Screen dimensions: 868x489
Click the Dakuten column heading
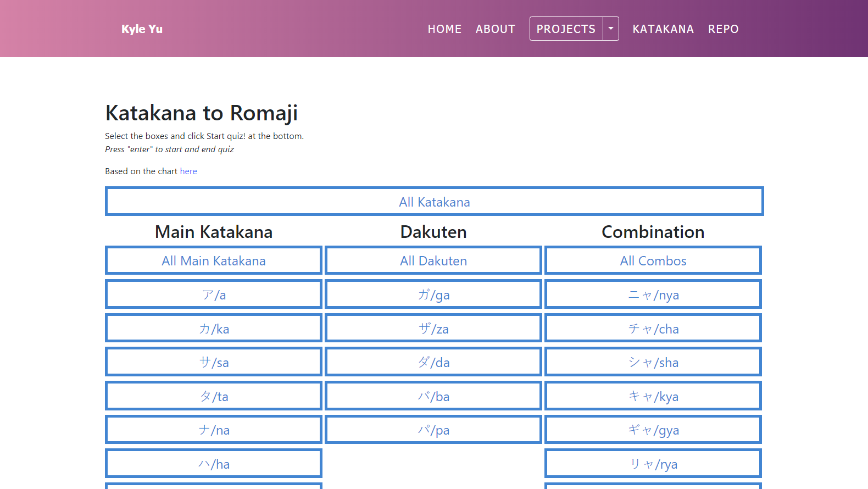pyautogui.click(x=433, y=232)
